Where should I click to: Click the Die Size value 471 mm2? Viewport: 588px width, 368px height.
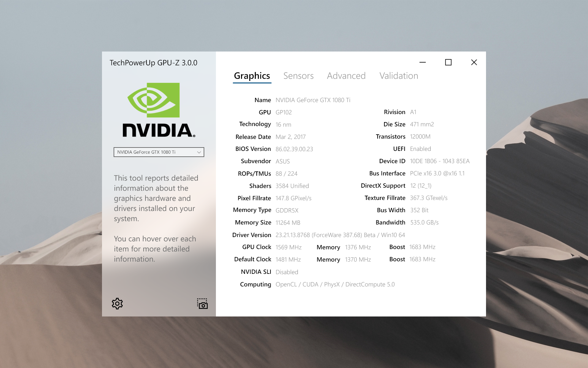tap(422, 124)
